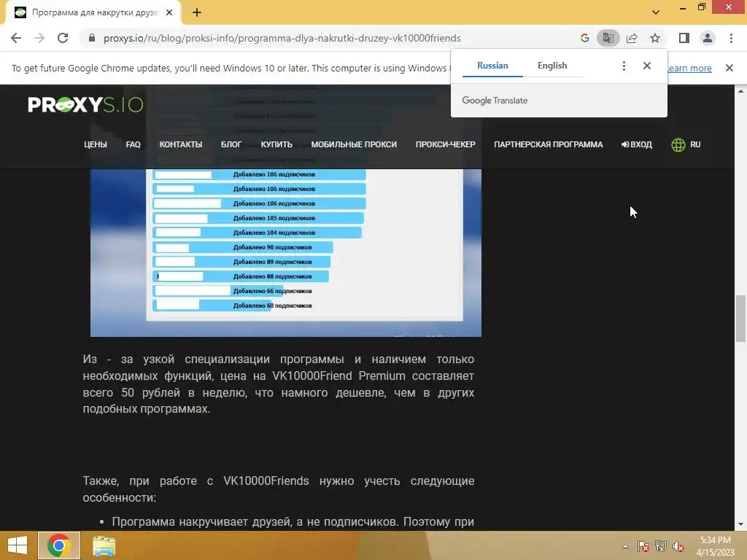Viewport: 747px width, 560px height.
Task: Click the subscribers screenshot image
Action: point(286,252)
